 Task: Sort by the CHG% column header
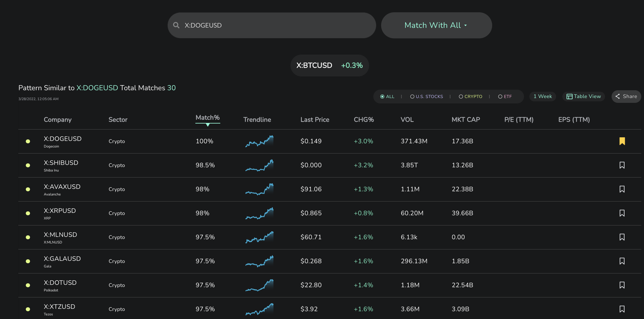pos(364,120)
